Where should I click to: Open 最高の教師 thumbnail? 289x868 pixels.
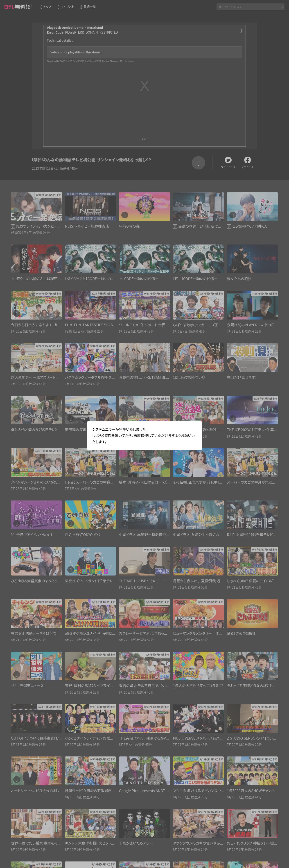pos(198,207)
